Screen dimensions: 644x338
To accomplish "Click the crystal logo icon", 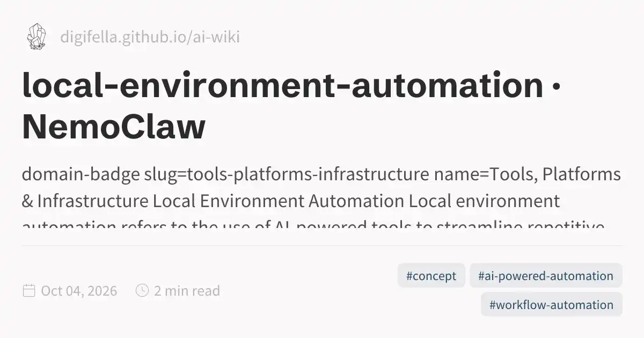I will coord(36,36).
